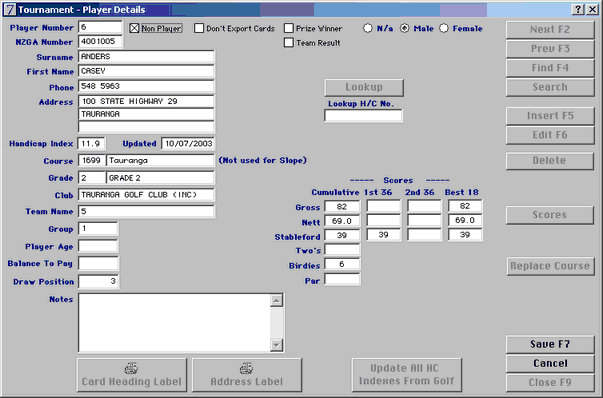The image size is (603, 398).
Task: Click the Grade number field
Action: pos(92,178)
